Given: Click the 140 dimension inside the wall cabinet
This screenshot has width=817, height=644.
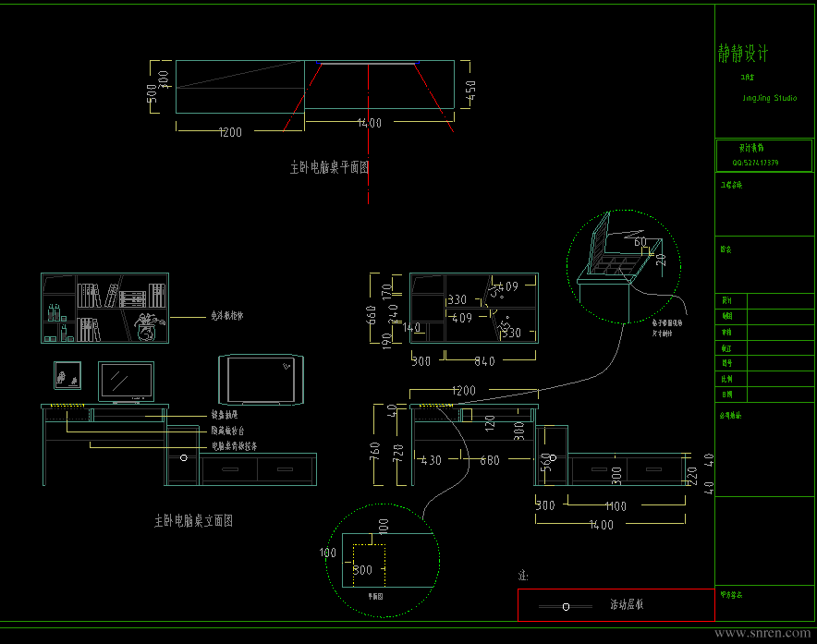Looking at the screenshot, I should (x=411, y=327).
